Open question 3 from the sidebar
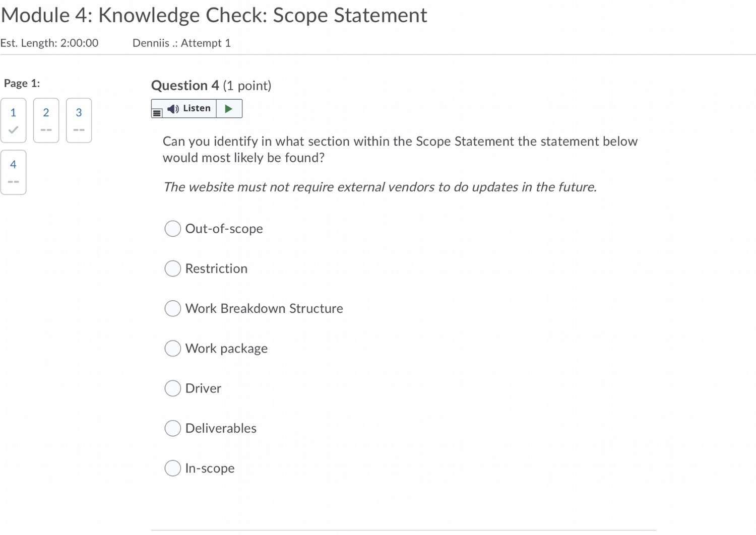The image size is (756, 535). point(79,113)
